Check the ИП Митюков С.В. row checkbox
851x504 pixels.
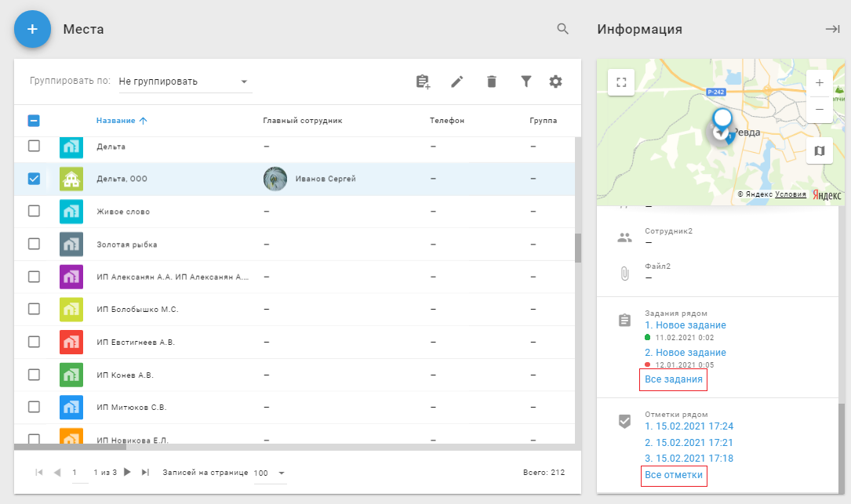34,407
